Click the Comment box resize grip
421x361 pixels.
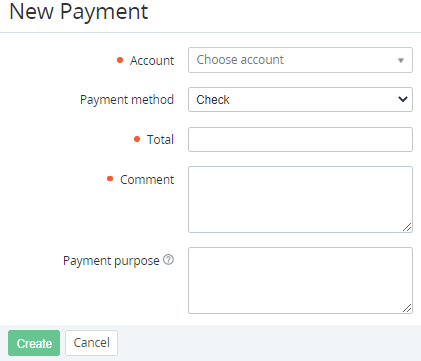pyautogui.click(x=407, y=227)
